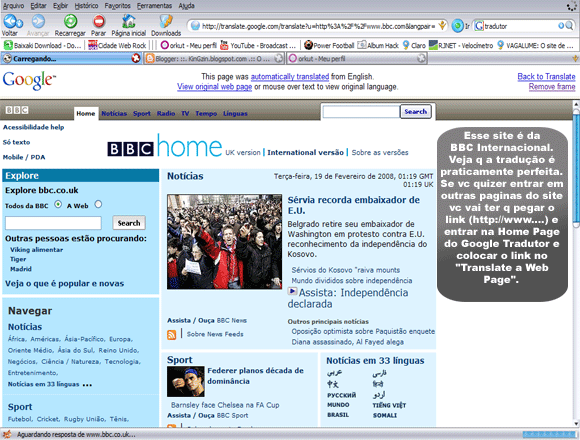Click the Search button in Explore panel

point(129,223)
